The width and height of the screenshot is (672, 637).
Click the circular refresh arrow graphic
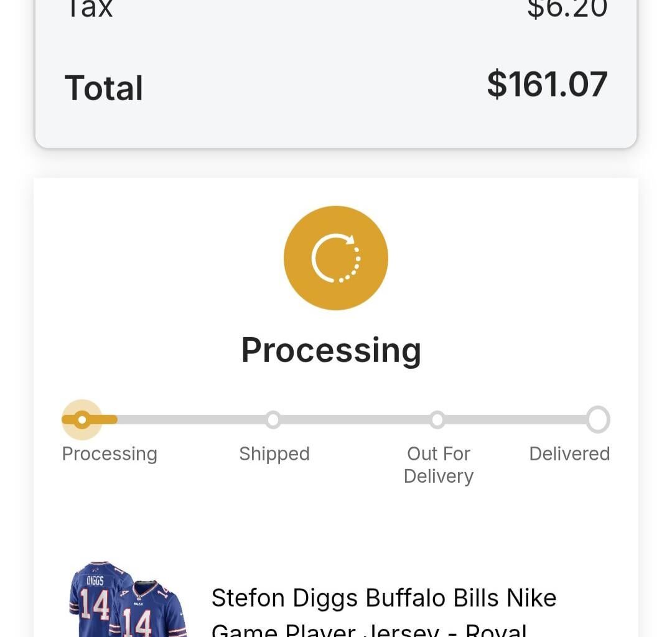coord(336,258)
